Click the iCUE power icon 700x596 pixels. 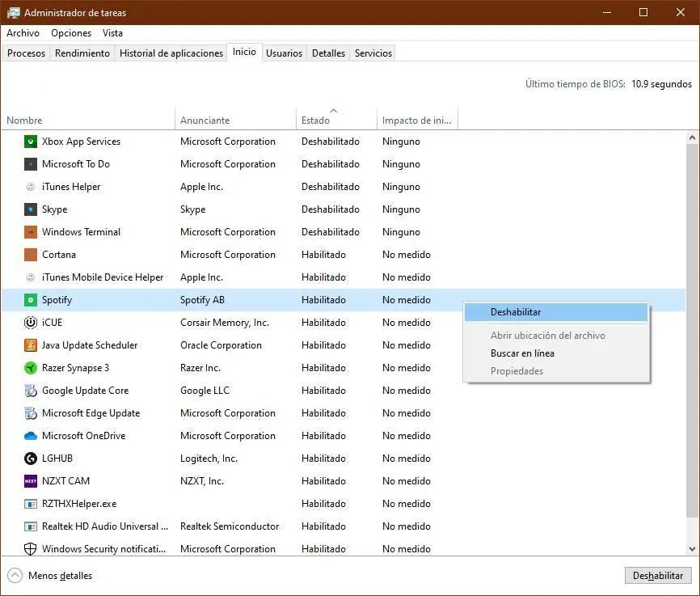[31, 323]
